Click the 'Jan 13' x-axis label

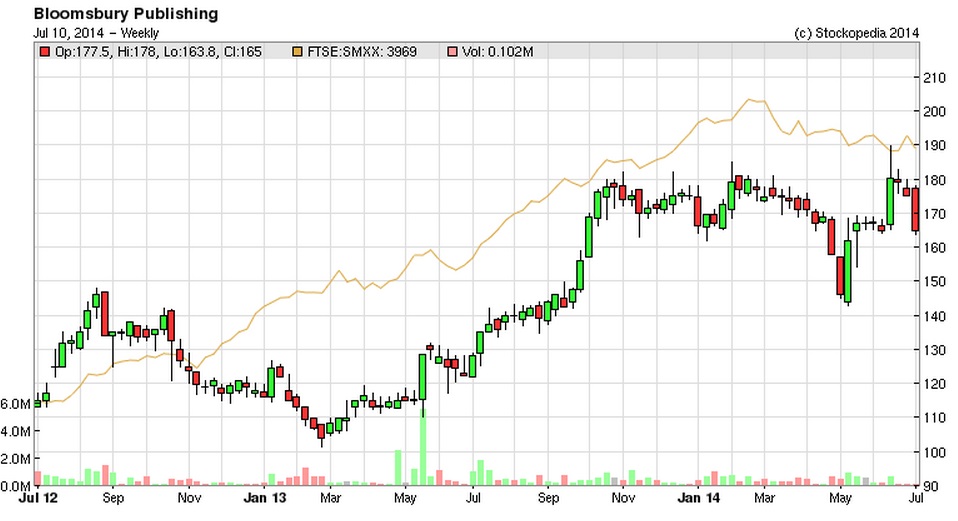pyautogui.click(x=265, y=498)
